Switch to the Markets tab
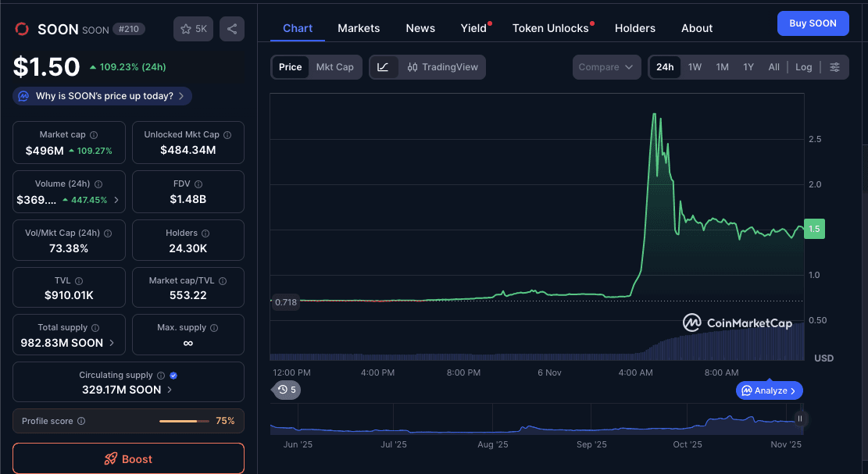Screen dimensions: 868x474 [x=359, y=28]
